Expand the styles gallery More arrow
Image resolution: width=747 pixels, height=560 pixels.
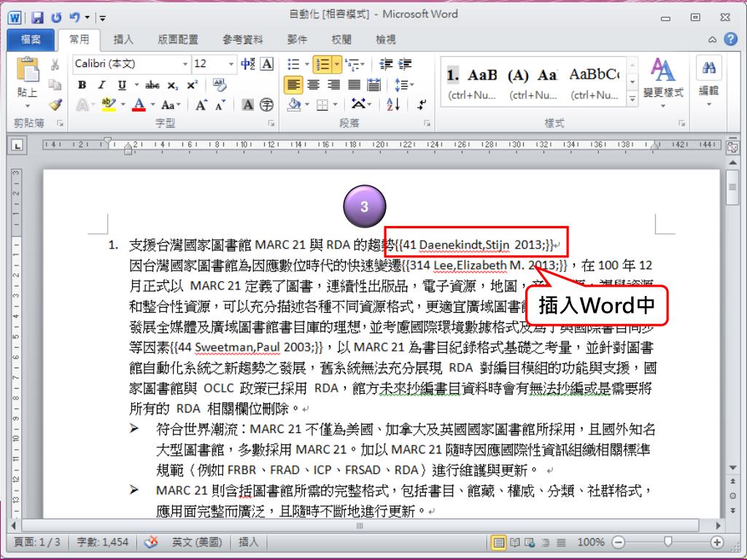coord(632,98)
